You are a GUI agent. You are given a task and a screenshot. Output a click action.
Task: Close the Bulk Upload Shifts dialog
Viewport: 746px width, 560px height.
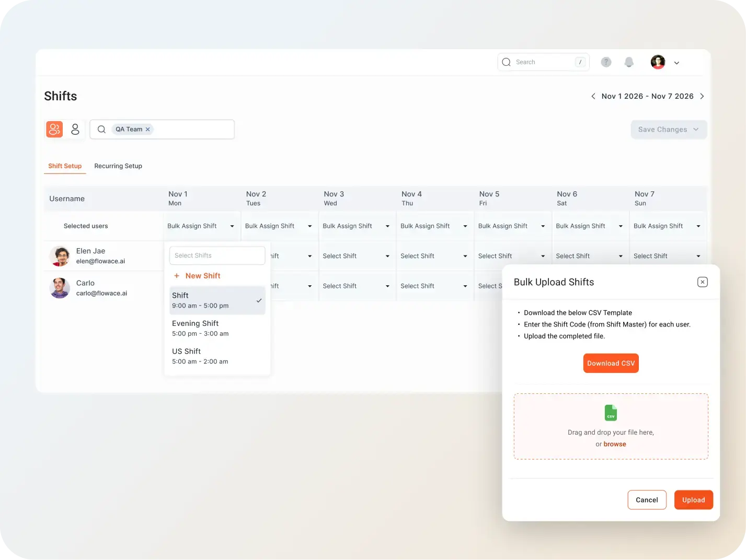702,282
